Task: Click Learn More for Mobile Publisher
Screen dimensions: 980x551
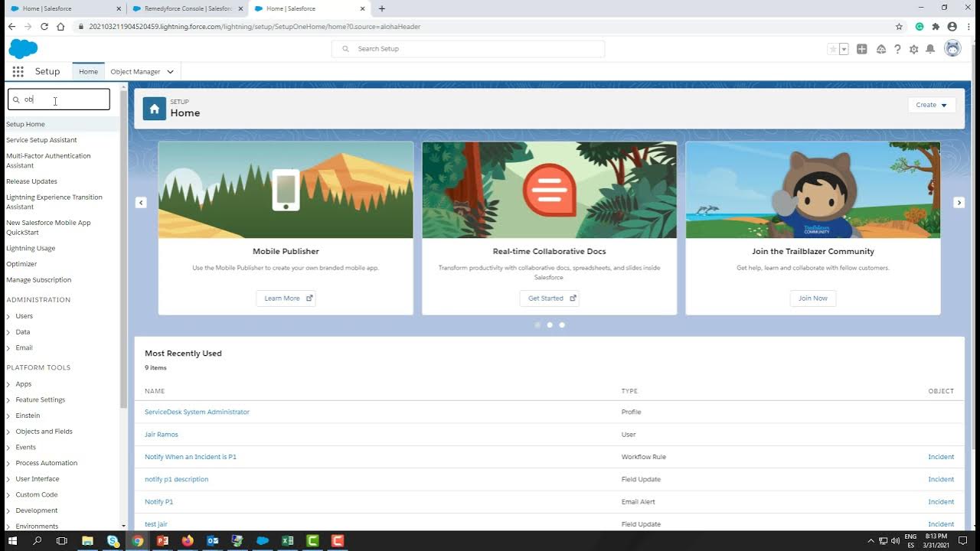Action: (x=286, y=298)
